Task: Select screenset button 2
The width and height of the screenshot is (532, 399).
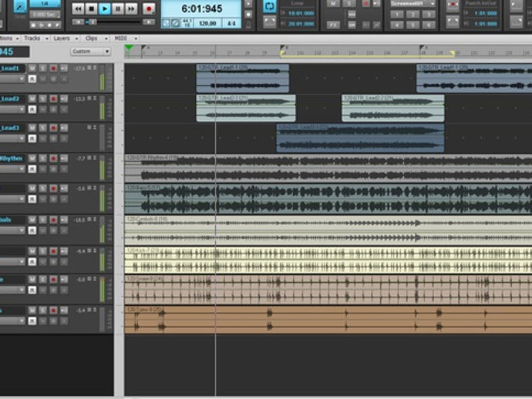Action: pyautogui.click(x=413, y=14)
